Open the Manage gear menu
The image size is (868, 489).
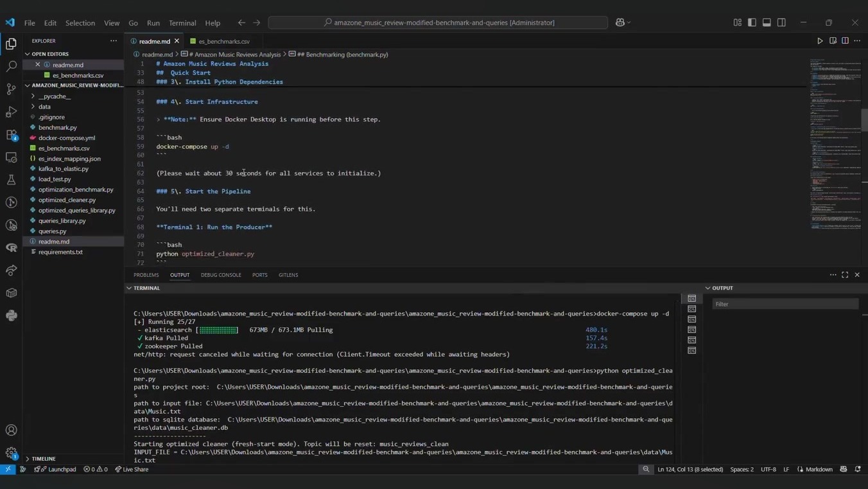(11, 452)
